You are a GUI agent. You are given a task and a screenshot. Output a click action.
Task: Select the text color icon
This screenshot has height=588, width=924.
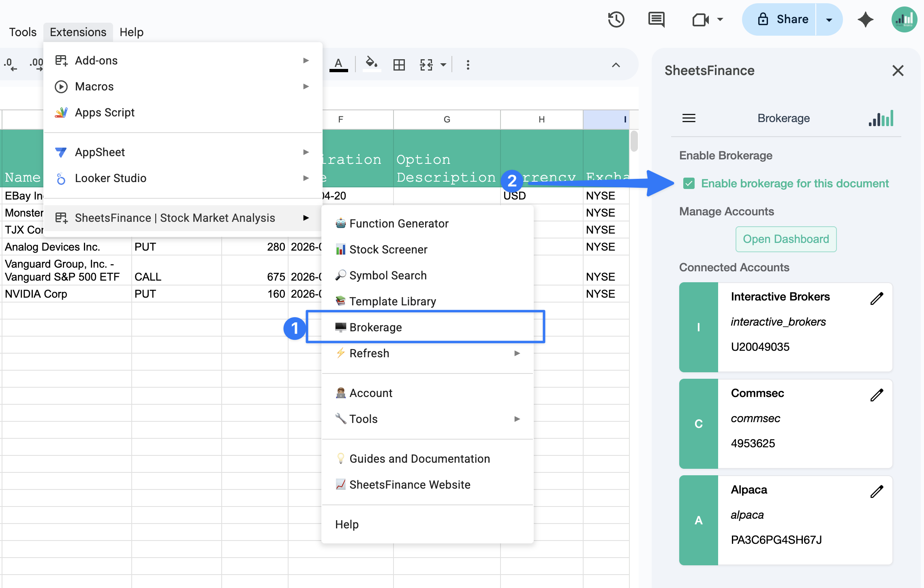[x=339, y=64]
